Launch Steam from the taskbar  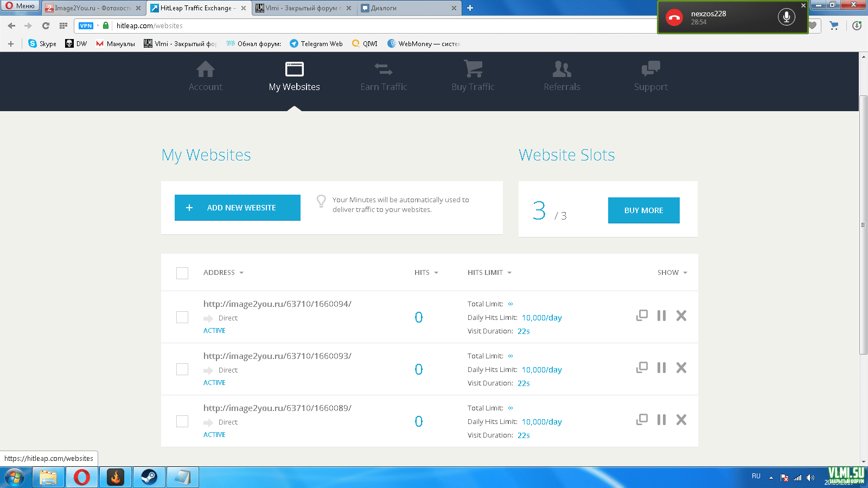point(149,477)
